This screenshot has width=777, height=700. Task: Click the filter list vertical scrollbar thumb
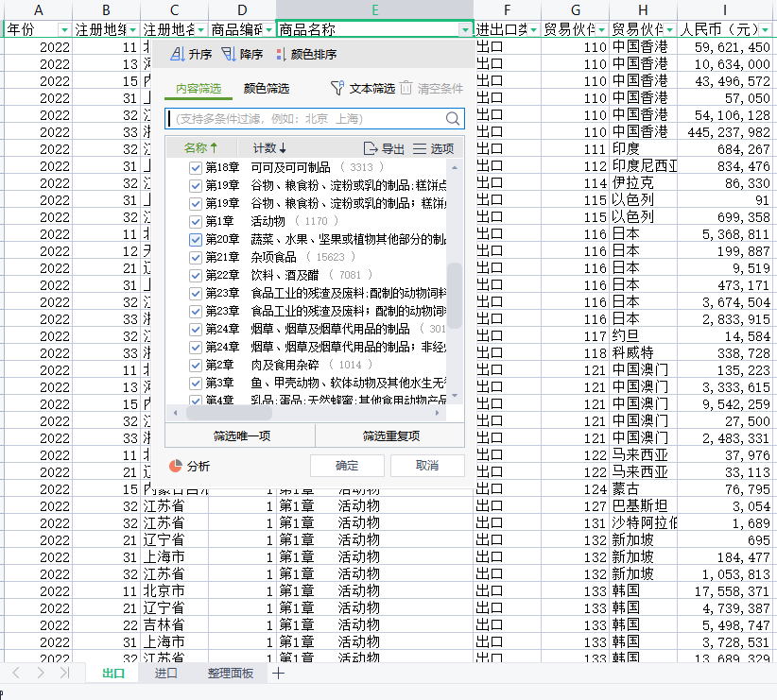(455, 296)
